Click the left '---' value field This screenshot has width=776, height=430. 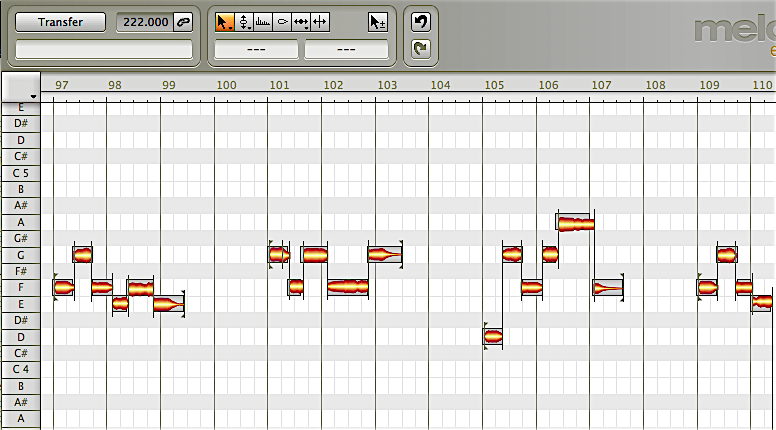[x=256, y=49]
